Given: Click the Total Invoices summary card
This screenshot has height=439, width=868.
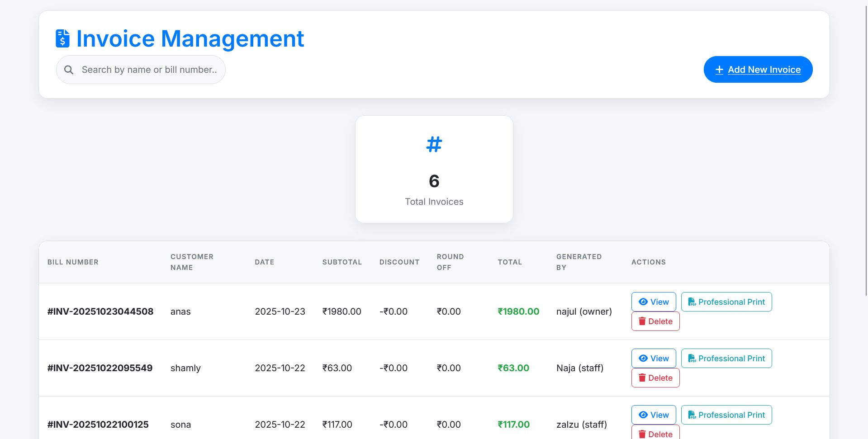Looking at the screenshot, I should pyautogui.click(x=433, y=170).
